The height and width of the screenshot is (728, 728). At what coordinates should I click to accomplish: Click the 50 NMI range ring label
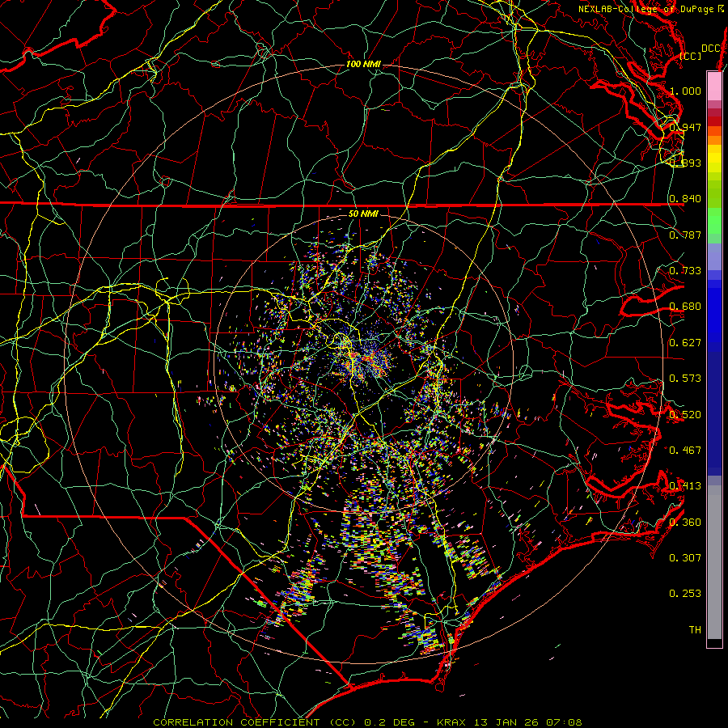[363, 214]
